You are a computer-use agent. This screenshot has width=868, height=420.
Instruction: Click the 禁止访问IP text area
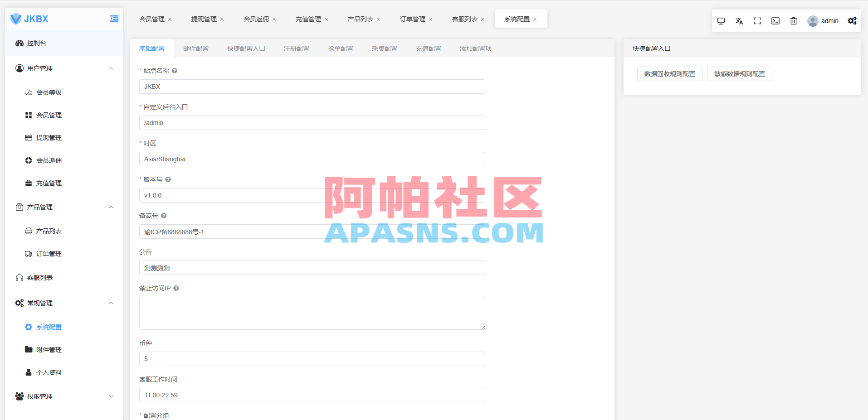(x=312, y=313)
